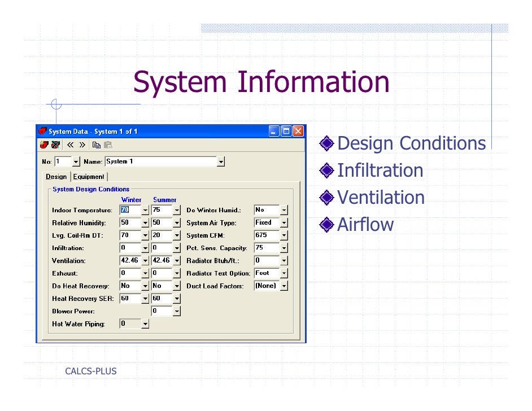
Task: Click the crossed-out delete system icon
Action: [56, 145]
